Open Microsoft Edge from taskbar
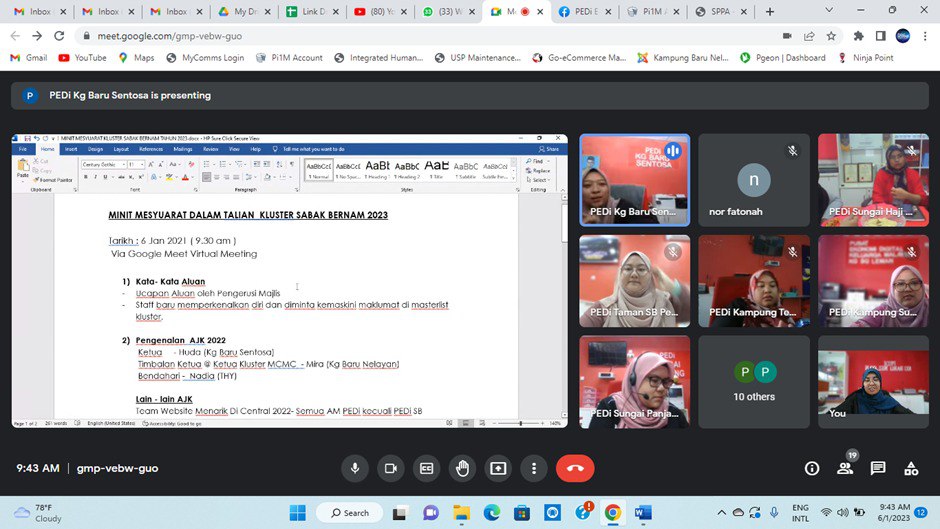The height and width of the screenshot is (529, 940). pyautogui.click(x=492, y=513)
